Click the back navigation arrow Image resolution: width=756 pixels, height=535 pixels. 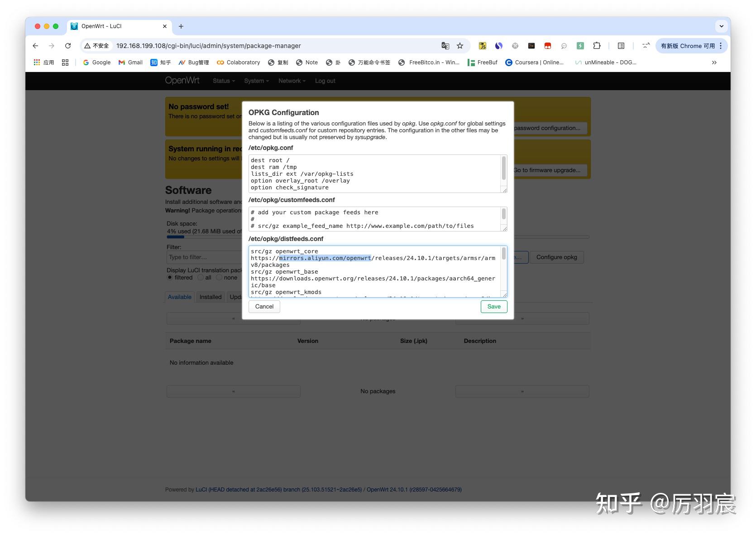click(x=35, y=46)
